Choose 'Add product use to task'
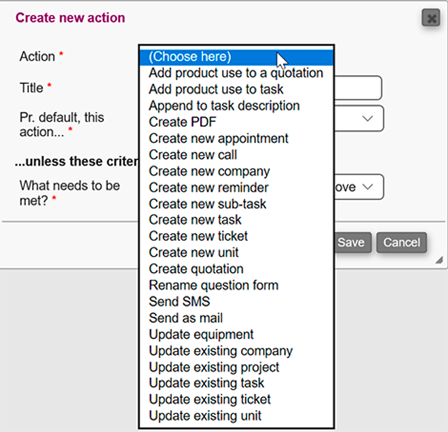This screenshot has height=432, width=448. pos(236,89)
